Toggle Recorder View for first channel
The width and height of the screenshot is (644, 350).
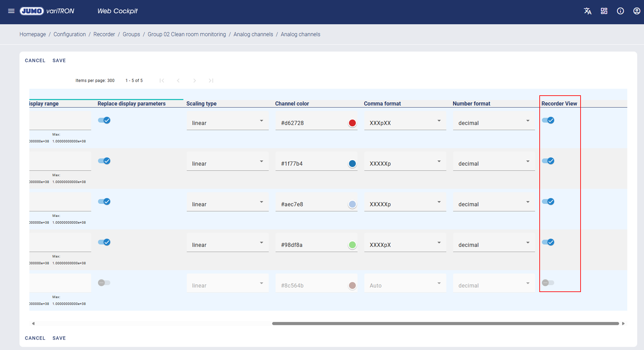pos(548,120)
